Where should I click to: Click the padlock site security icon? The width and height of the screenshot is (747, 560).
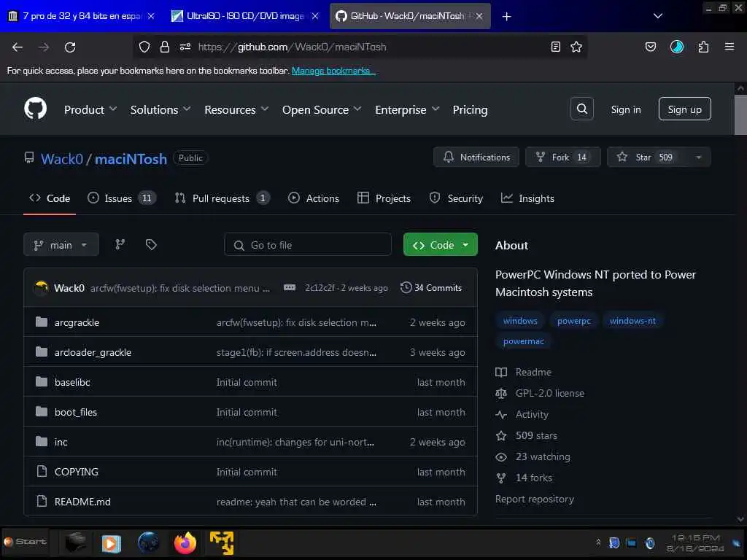coord(165,47)
